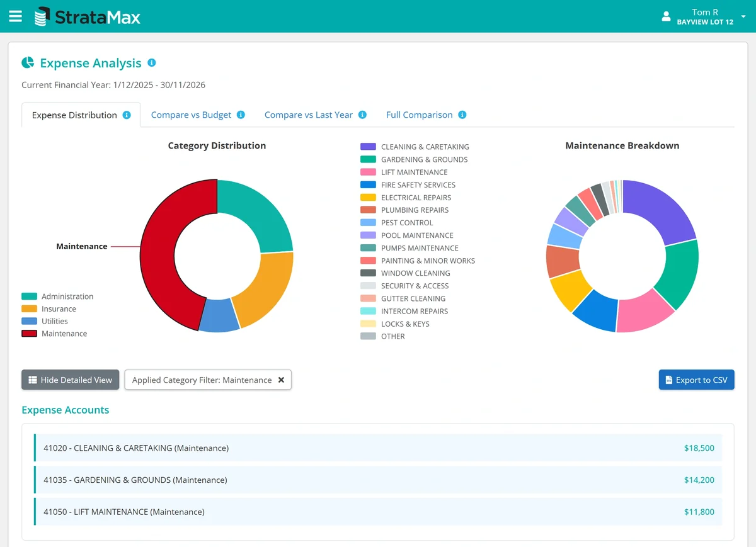The width and height of the screenshot is (756, 547).
Task: Toggle POOL MAINTENANCE legend swatch
Action: tap(369, 235)
